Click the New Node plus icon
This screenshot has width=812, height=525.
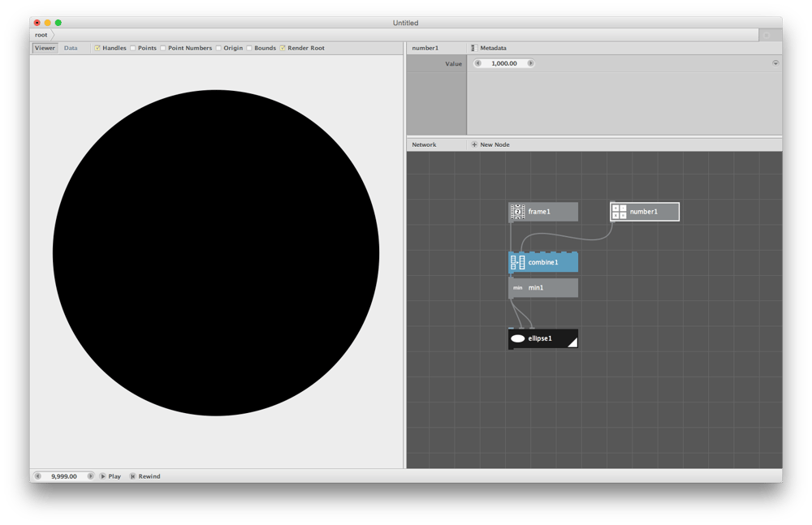(474, 145)
